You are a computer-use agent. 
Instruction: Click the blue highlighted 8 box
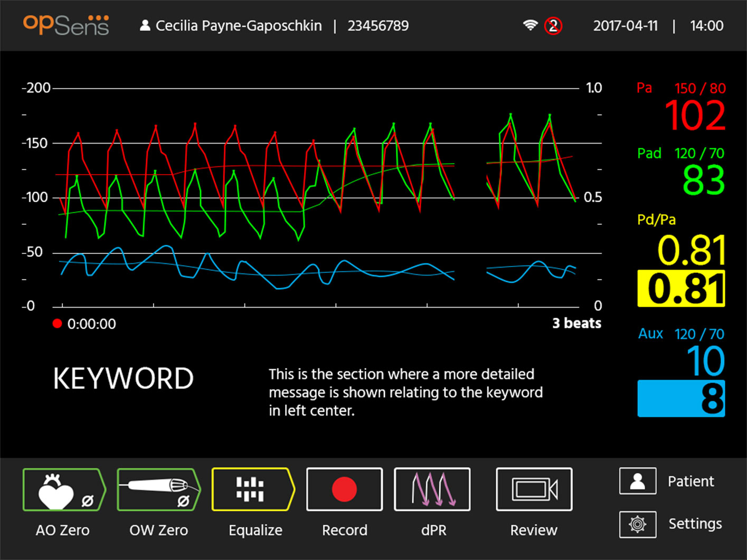tap(681, 398)
